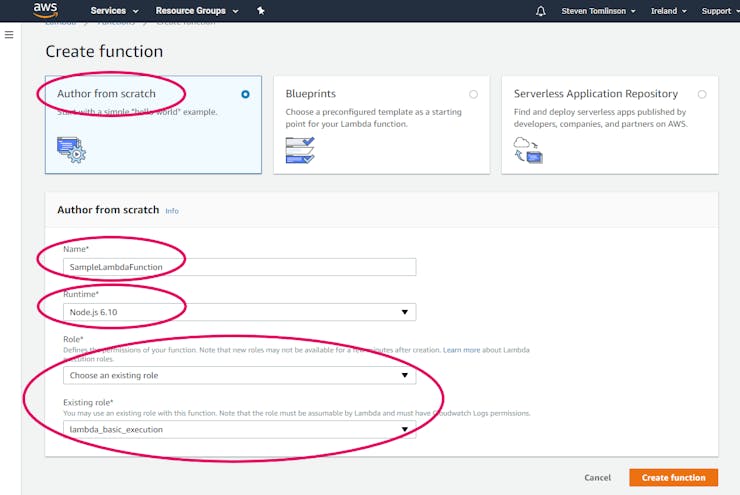Expand the hamburger side navigation
740x495 pixels.
[x=9, y=35]
